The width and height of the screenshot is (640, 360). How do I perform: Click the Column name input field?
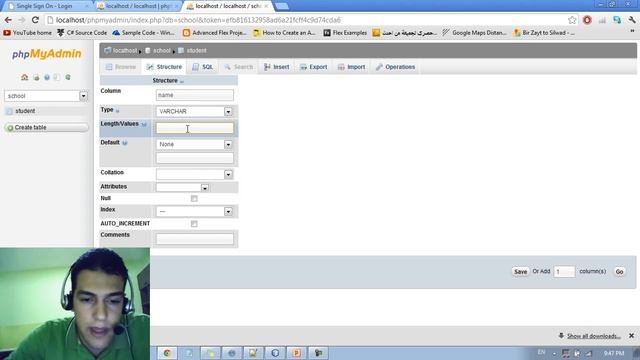point(195,95)
